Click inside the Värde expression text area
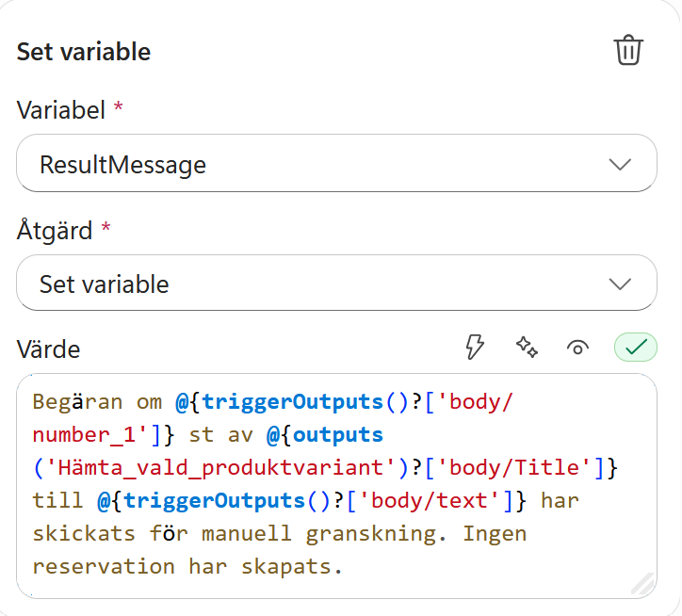 (x=336, y=485)
